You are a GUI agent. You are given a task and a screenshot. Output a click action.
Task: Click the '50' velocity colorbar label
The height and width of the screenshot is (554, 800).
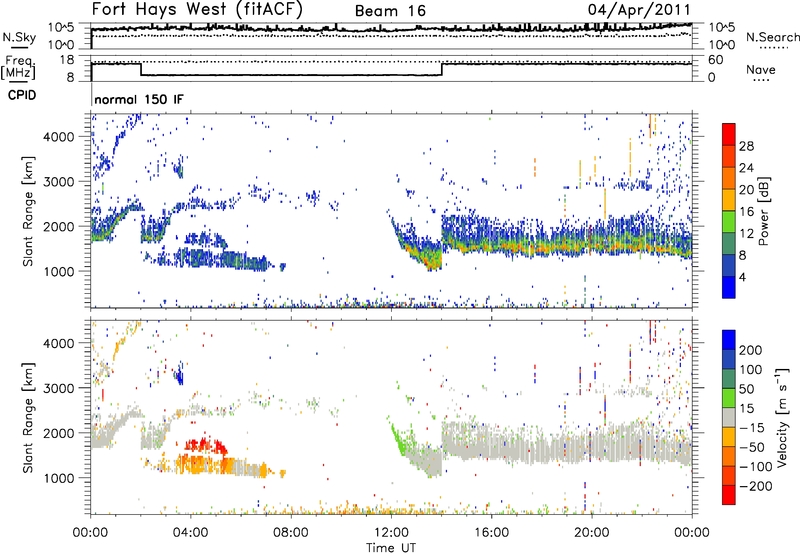click(746, 389)
